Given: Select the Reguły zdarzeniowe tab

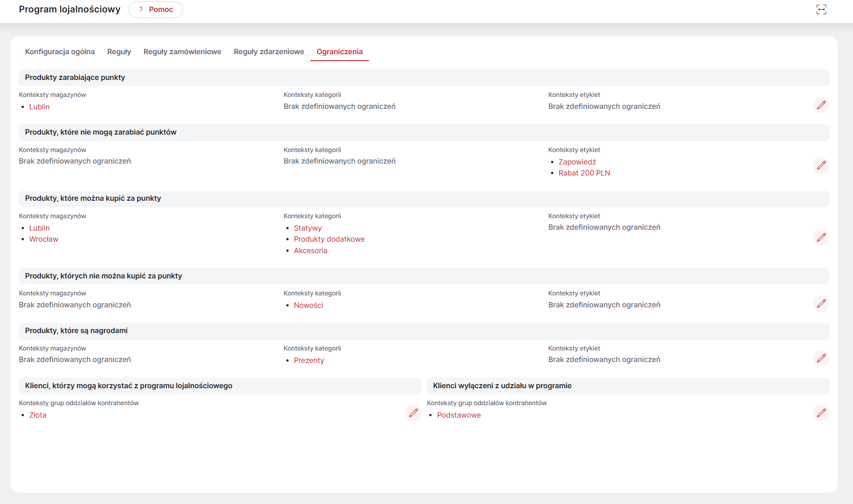Looking at the screenshot, I should [269, 52].
